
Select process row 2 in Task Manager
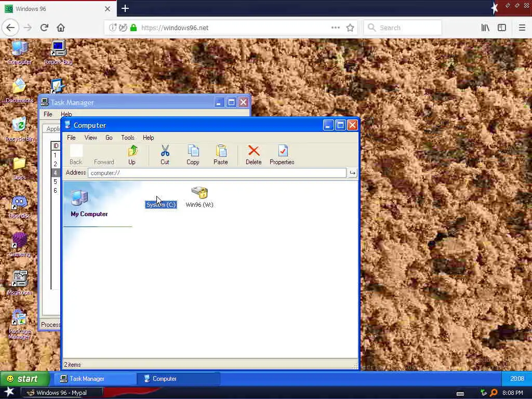coord(55,164)
